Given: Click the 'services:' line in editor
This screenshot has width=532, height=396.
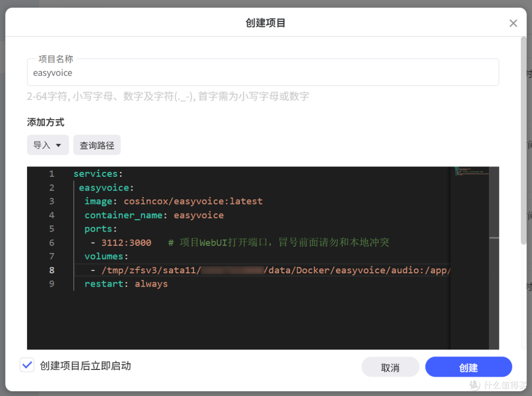Looking at the screenshot, I should pyautogui.click(x=98, y=174).
